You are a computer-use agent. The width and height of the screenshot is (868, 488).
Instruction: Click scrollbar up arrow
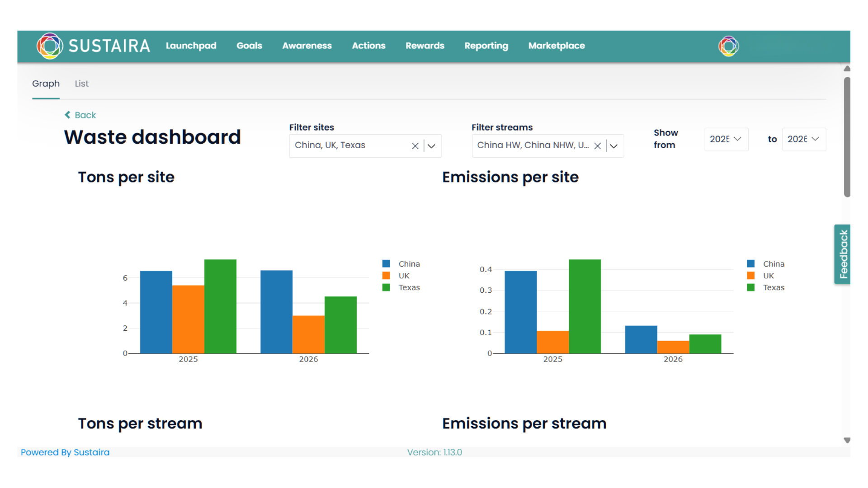pyautogui.click(x=847, y=69)
